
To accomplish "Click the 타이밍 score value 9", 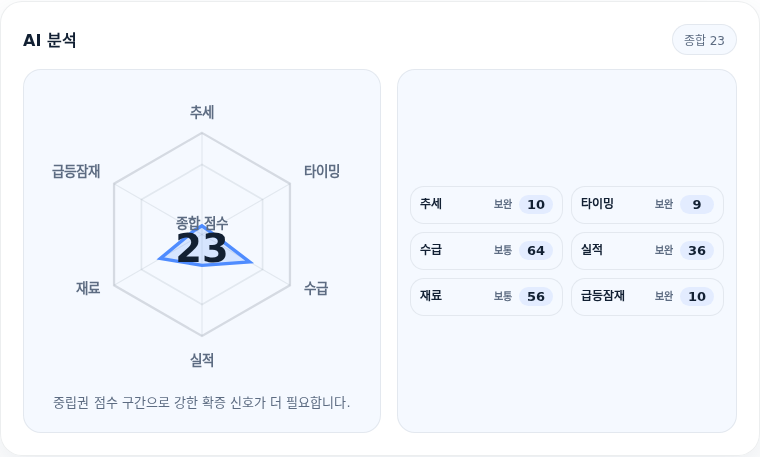I will [697, 205].
